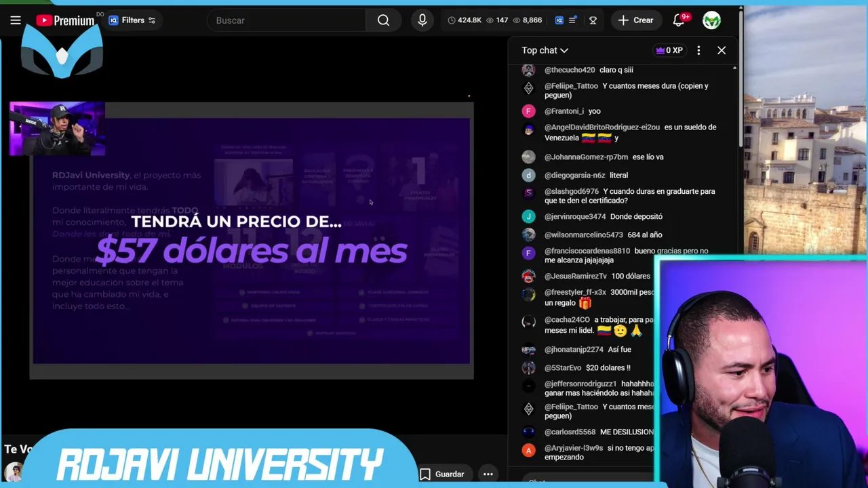The height and width of the screenshot is (488, 868).
Task: Open the YouTube hamburger guide menu
Action: [15, 20]
